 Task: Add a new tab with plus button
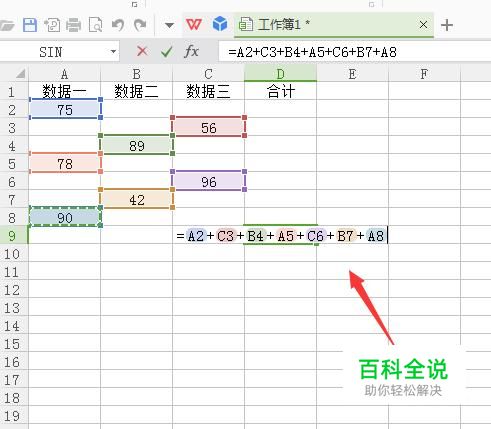pos(447,25)
